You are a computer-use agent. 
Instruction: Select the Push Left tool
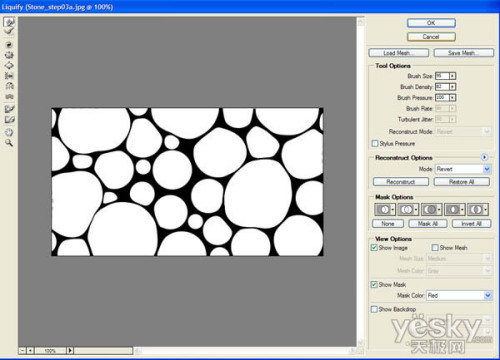click(9, 76)
